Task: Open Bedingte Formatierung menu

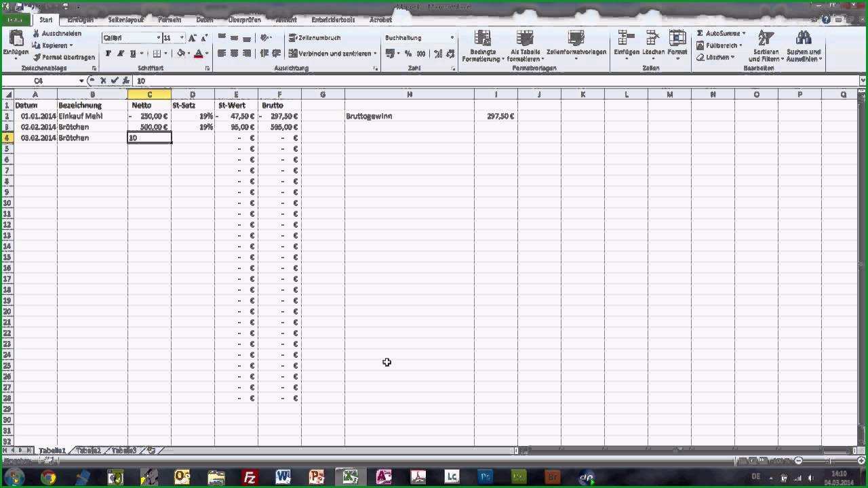Action: pyautogui.click(x=483, y=46)
